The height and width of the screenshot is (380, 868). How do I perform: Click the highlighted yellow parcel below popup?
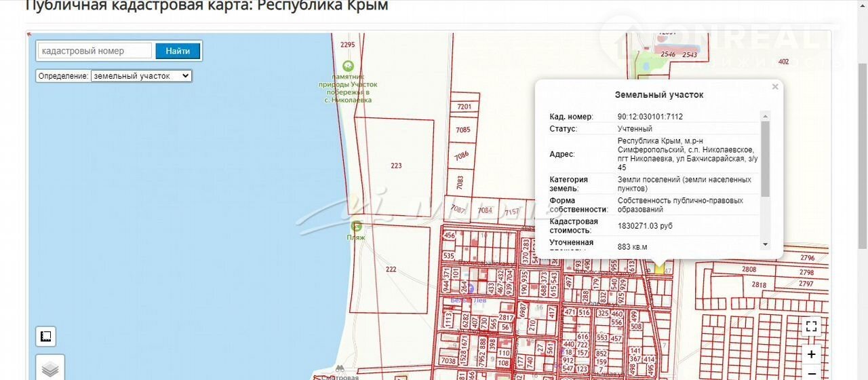658,267
